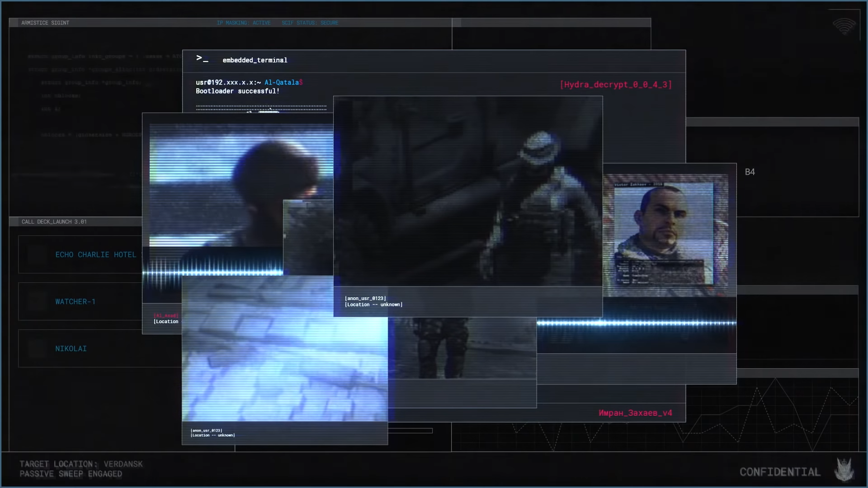Select the WATCHER-1 call entry
Viewport: 868px width, 488px height.
[x=75, y=302]
